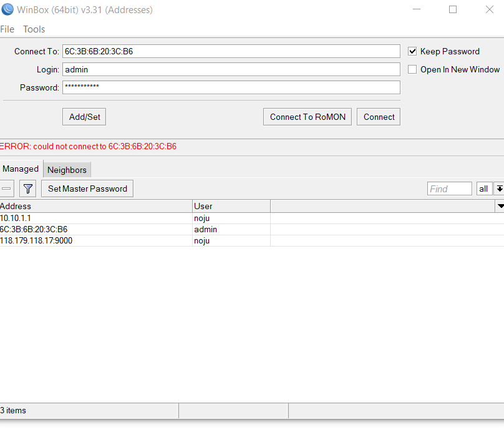This screenshot has width=504, height=437.
Task: Focus the Connect To address field
Action: click(x=231, y=51)
